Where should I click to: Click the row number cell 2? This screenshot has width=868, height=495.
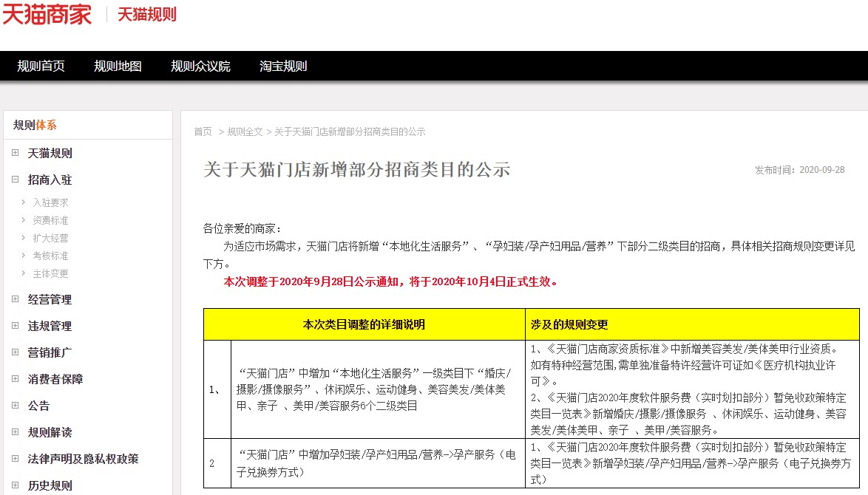tap(217, 463)
